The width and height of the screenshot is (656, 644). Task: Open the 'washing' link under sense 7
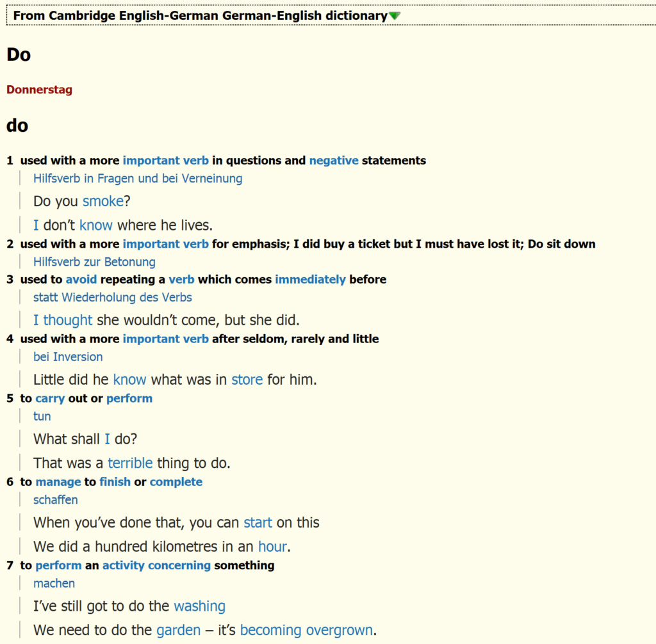click(x=199, y=606)
